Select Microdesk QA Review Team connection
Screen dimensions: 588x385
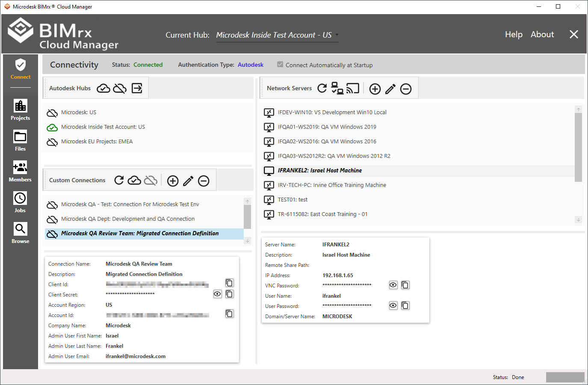click(144, 234)
